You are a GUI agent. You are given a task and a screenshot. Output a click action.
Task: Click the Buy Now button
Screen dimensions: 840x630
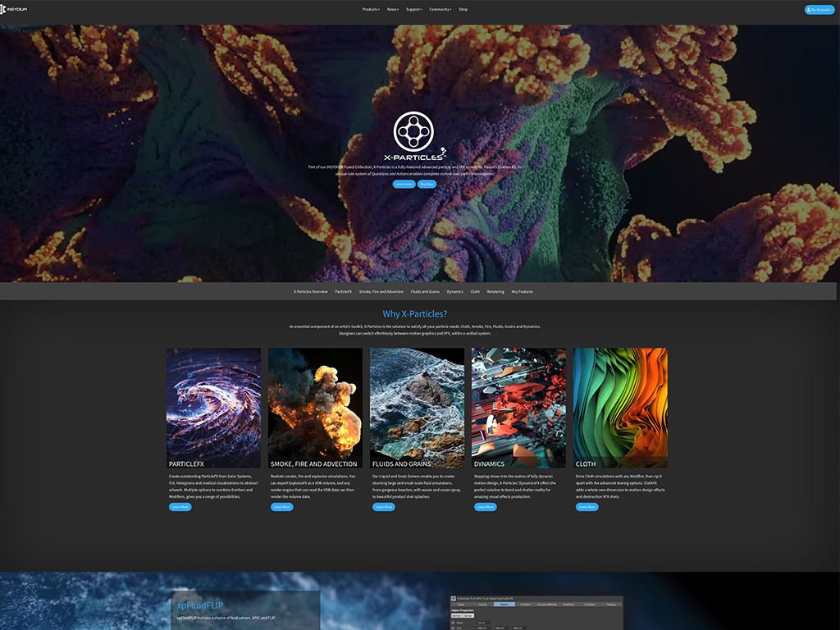click(427, 185)
